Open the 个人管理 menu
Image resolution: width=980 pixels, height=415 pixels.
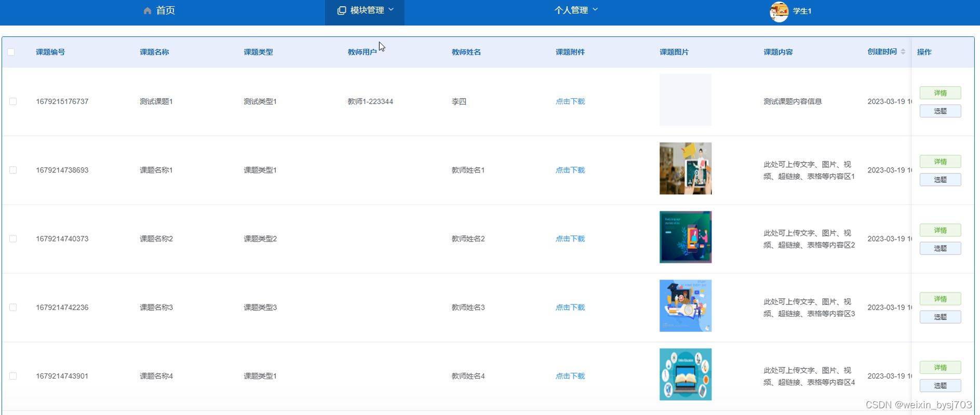click(x=576, y=10)
